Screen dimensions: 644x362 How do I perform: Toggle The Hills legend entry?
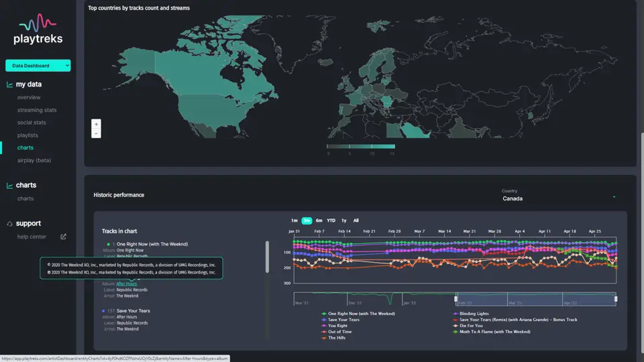tap(333, 338)
